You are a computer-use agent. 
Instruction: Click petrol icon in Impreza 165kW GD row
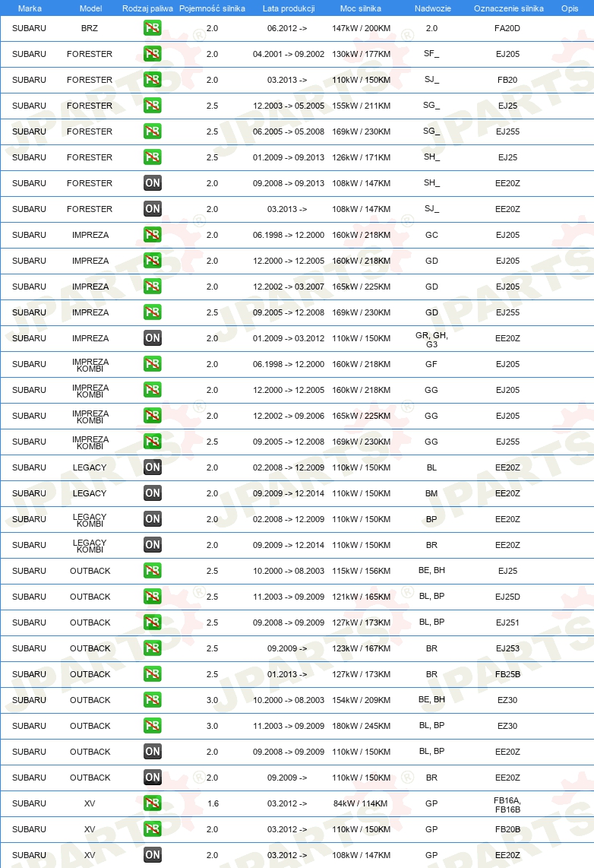[152, 287]
